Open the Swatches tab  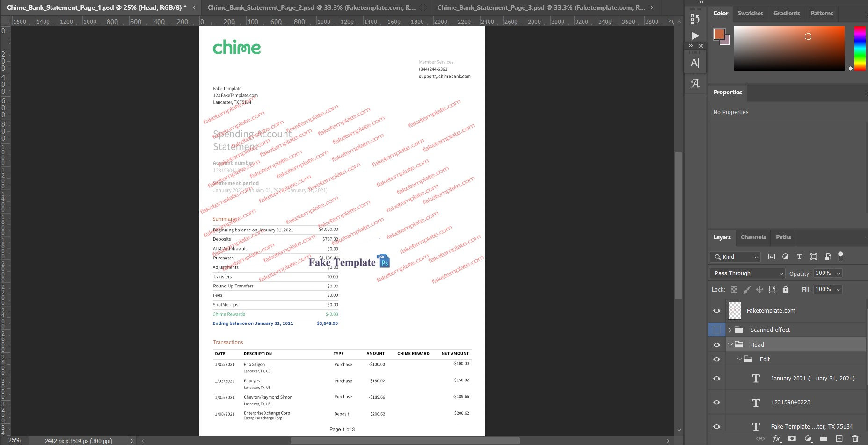[750, 13]
